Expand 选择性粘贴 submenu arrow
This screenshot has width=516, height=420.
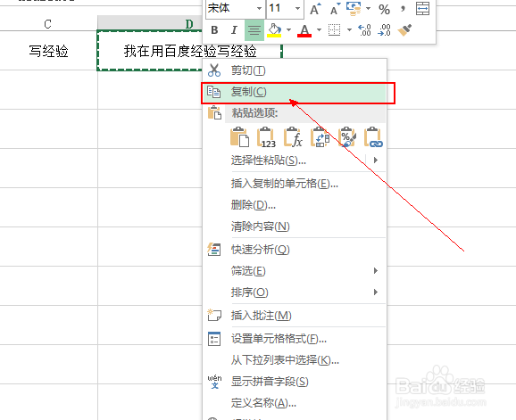[376, 160]
